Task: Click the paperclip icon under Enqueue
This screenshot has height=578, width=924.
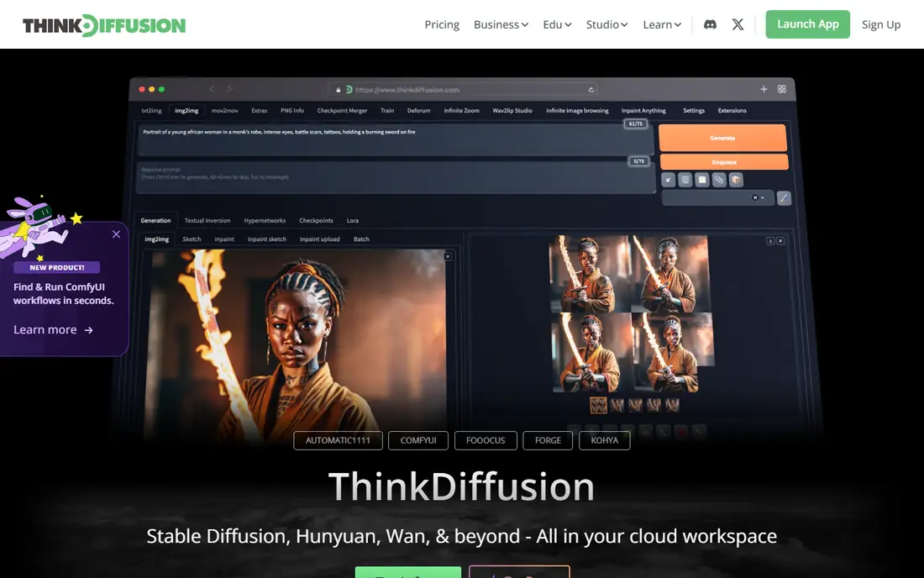Action: tap(719, 180)
